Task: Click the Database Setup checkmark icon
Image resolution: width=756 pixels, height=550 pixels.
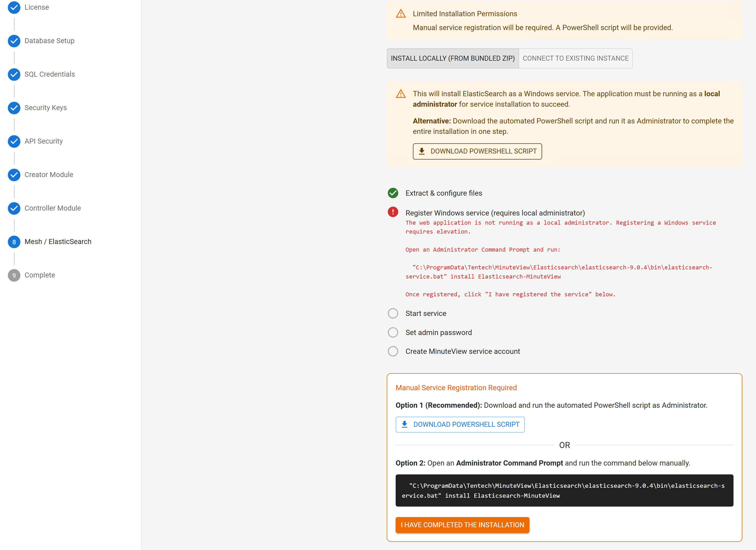Action: pos(14,41)
